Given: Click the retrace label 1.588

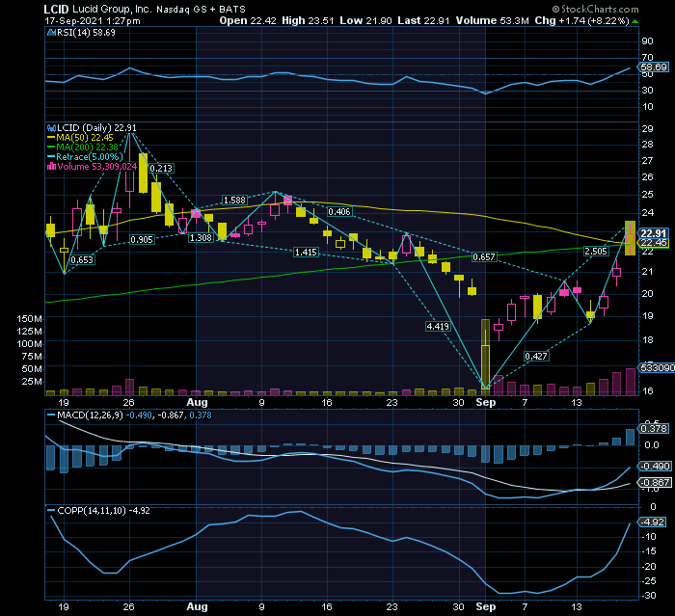Looking at the screenshot, I should coord(234,201).
